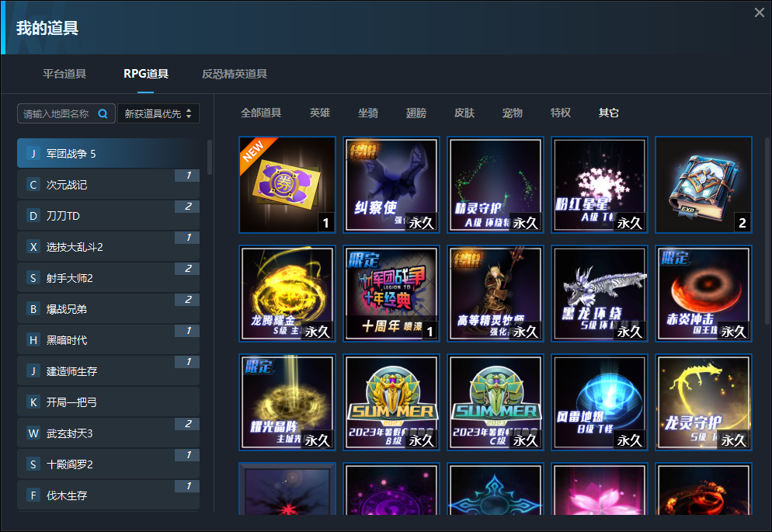Click the K letter icon for 开局一把弓
Screen dimensions: 772x532
click(x=33, y=402)
